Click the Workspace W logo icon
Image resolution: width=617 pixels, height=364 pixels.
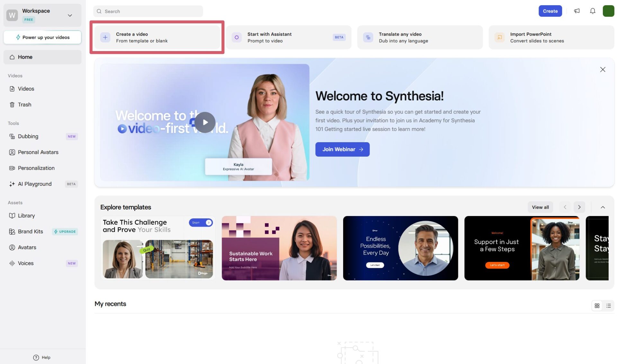(12, 15)
